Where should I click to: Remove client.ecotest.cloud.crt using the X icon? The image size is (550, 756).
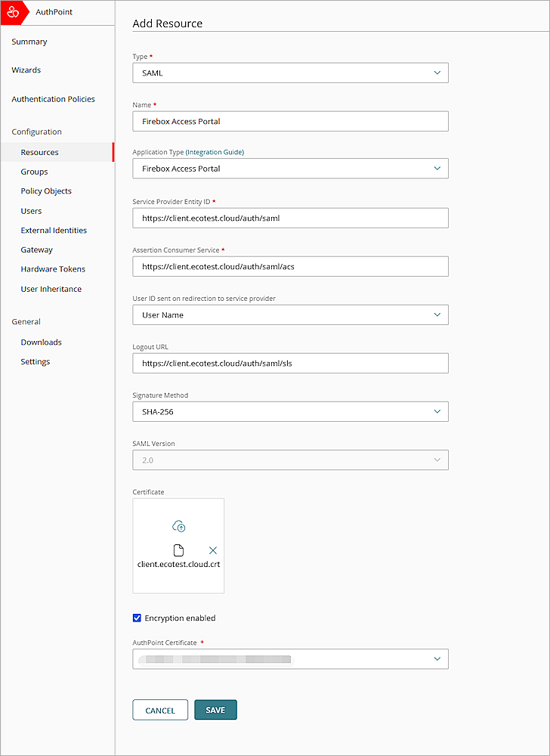[212, 550]
